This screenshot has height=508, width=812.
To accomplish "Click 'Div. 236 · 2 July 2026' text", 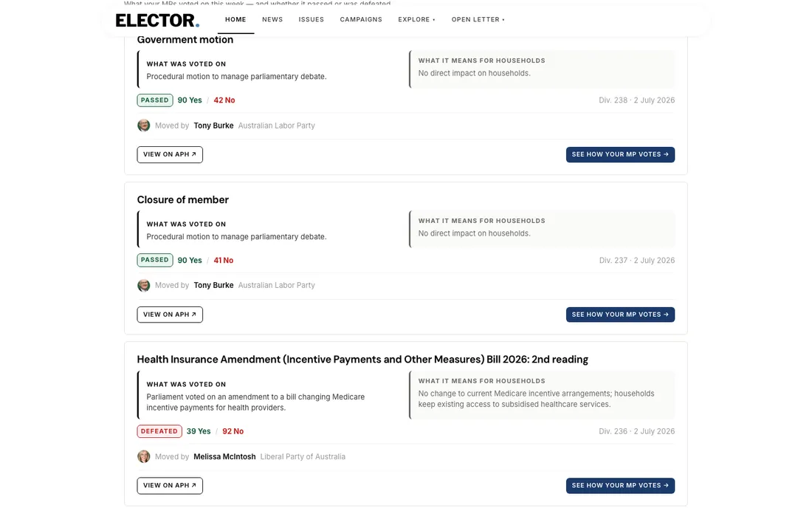I will [x=636, y=431].
